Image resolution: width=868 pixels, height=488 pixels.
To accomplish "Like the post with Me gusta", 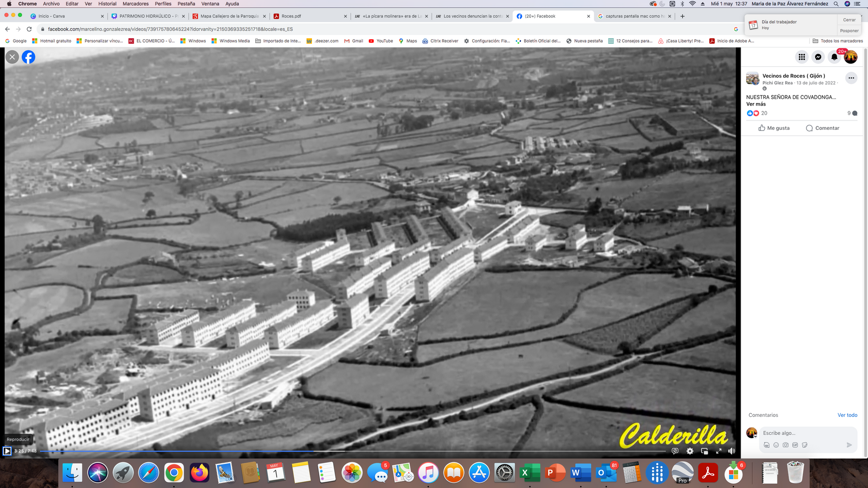I will [774, 128].
